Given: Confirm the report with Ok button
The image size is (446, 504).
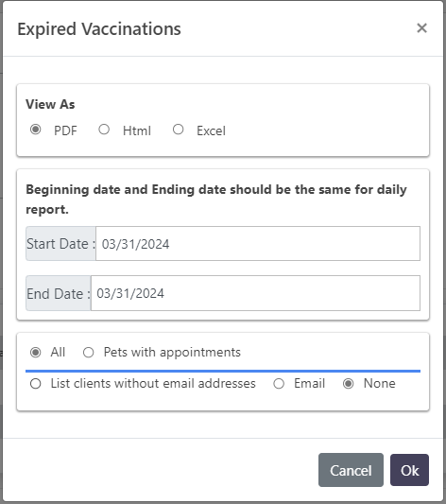Looking at the screenshot, I should (x=409, y=470).
